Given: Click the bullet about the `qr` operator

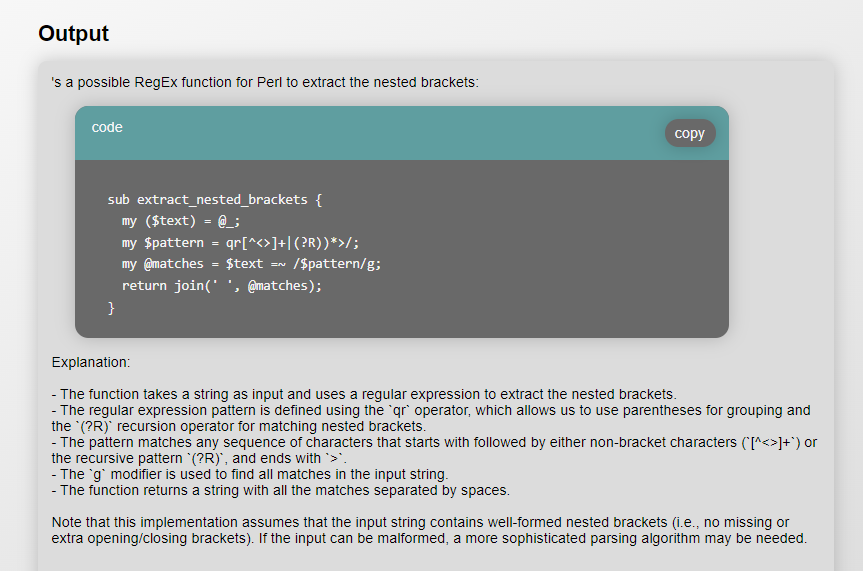Looking at the screenshot, I should (x=431, y=410).
